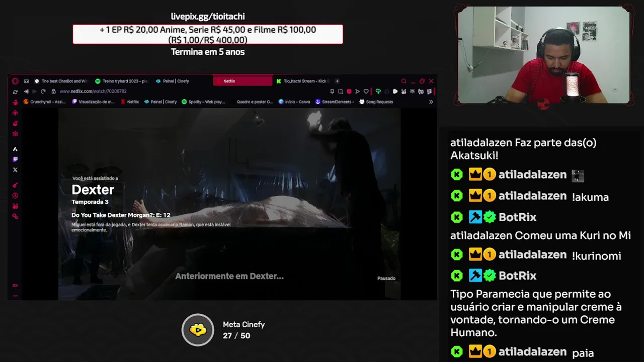Open the history clock sidebar icon

coord(15,196)
